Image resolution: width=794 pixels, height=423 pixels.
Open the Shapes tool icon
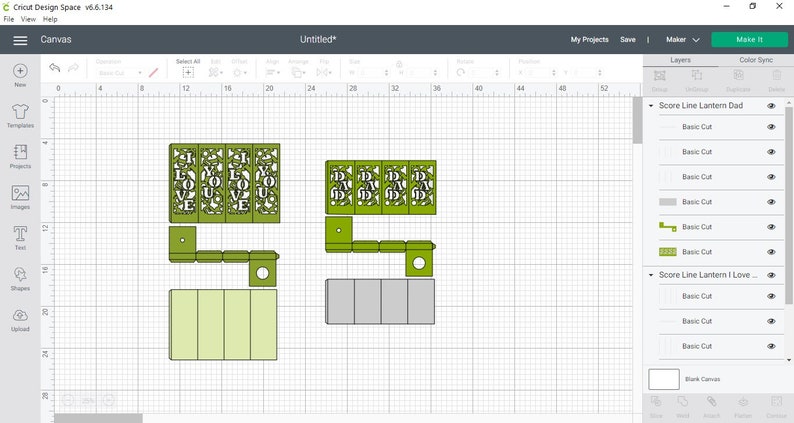pos(20,275)
